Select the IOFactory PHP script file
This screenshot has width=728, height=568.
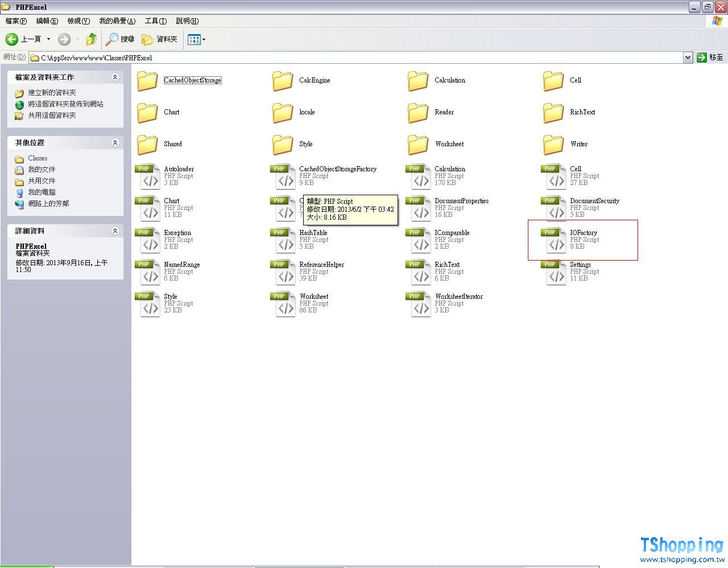click(583, 233)
